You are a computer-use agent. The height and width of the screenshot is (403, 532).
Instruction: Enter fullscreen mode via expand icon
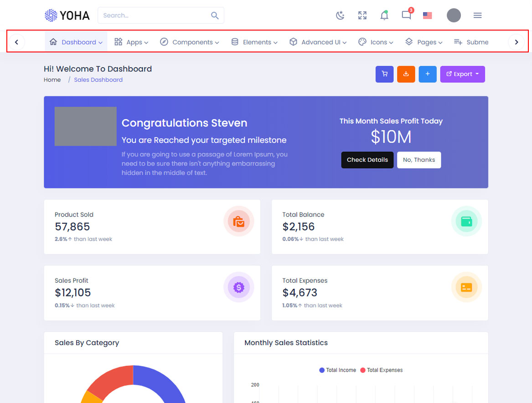click(362, 15)
